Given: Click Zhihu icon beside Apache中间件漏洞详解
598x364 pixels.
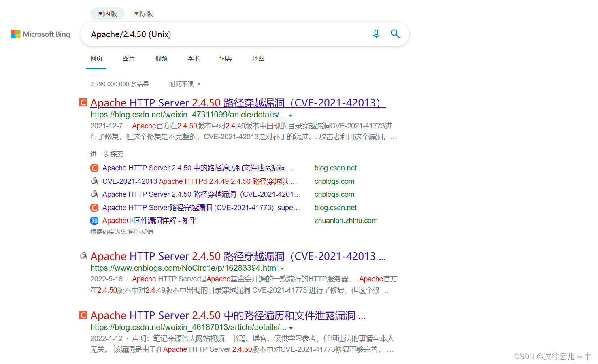Looking at the screenshot, I should coord(94,221).
